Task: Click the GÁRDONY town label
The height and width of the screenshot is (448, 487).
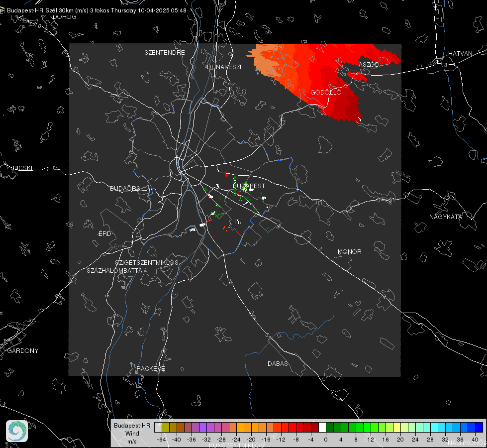Action: coord(23,351)
